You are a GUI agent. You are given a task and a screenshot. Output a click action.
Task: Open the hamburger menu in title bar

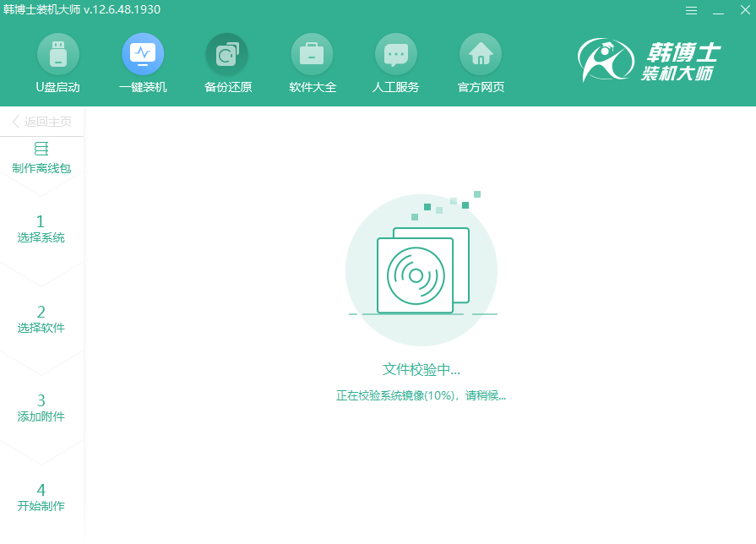point(691,10)
